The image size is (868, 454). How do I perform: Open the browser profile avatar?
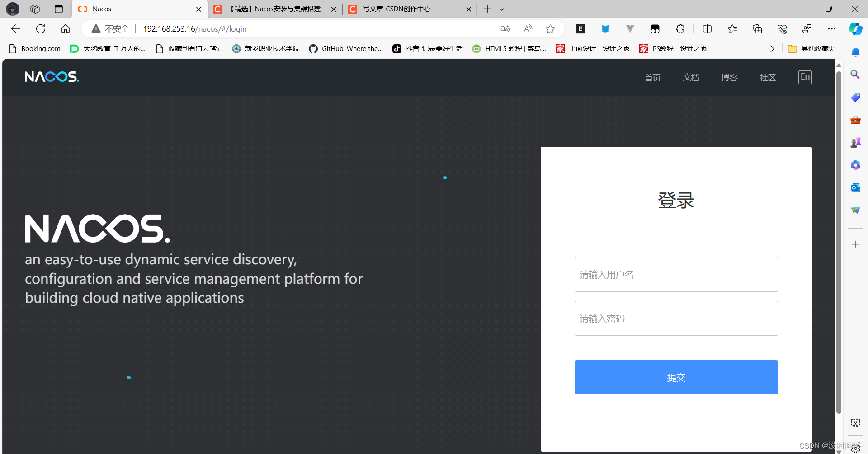[x=13, y=9]
